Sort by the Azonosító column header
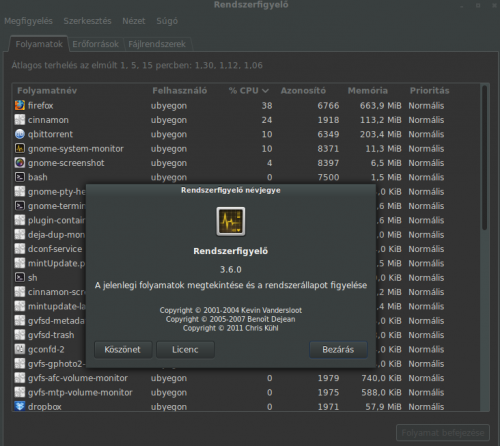 303,91
